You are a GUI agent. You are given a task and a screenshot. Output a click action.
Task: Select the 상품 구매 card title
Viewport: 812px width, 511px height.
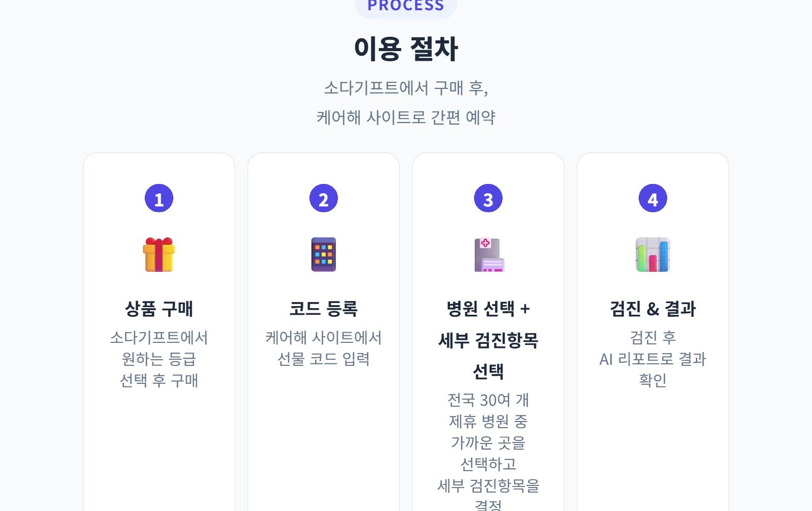tap(159, 309)
